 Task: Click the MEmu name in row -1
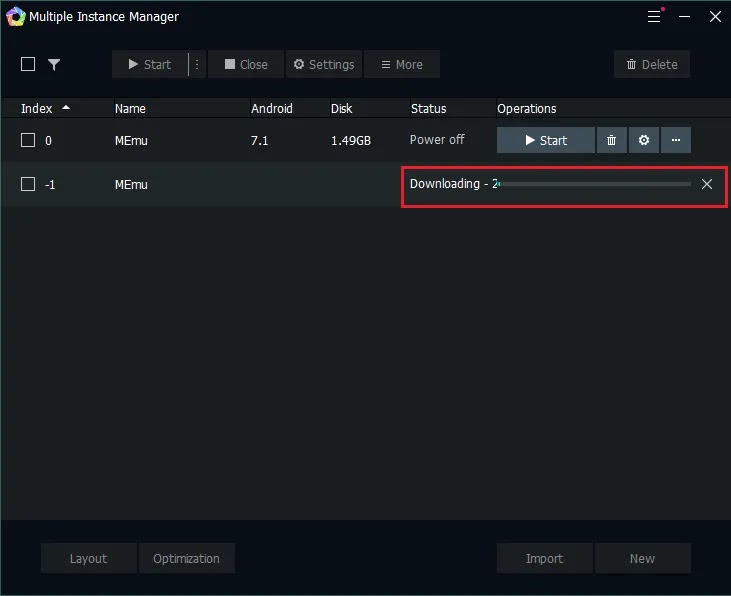(131, 184)
